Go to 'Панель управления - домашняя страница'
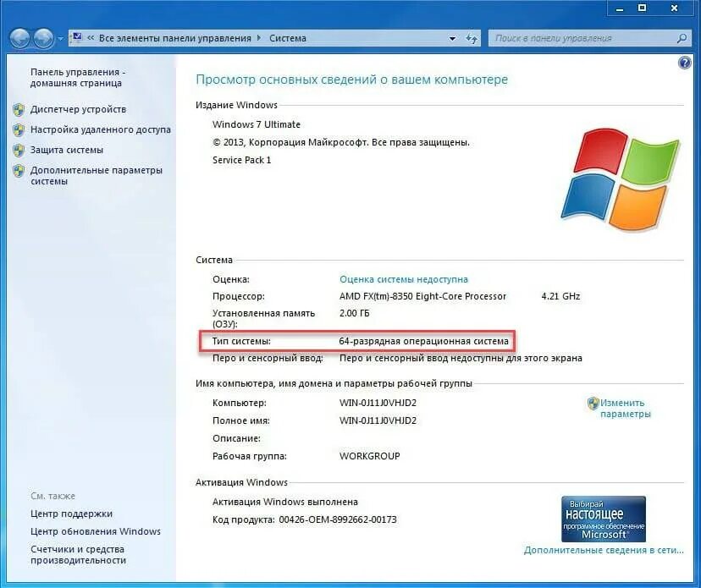 click(x=78, y=77)
